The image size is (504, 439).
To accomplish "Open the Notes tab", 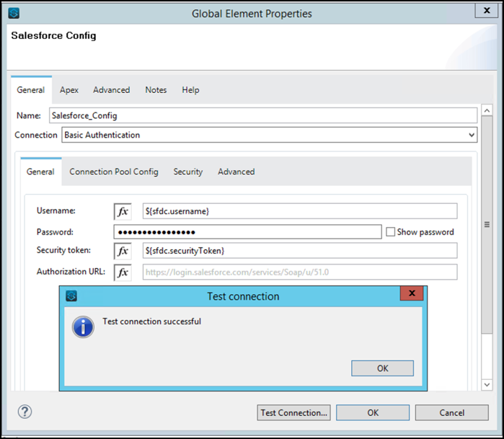I will pyautogui.click(x=156, y=90).
